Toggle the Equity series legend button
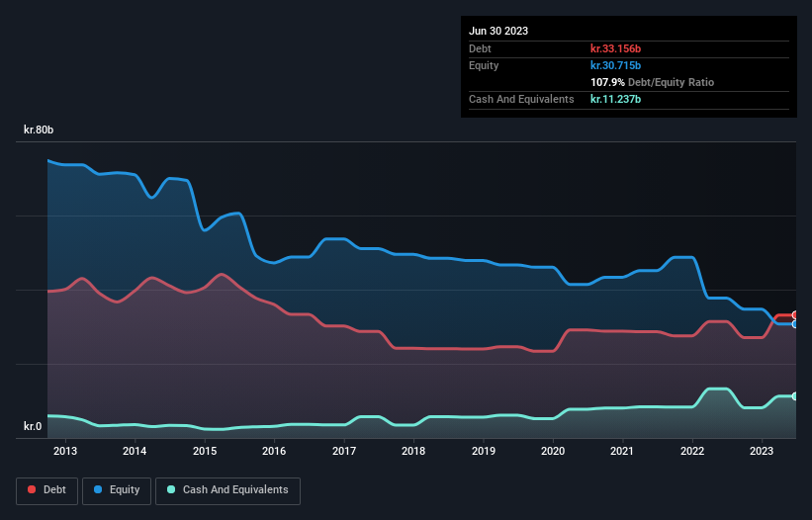This screenshot has width=812, height=520. [x=117, y=490]
